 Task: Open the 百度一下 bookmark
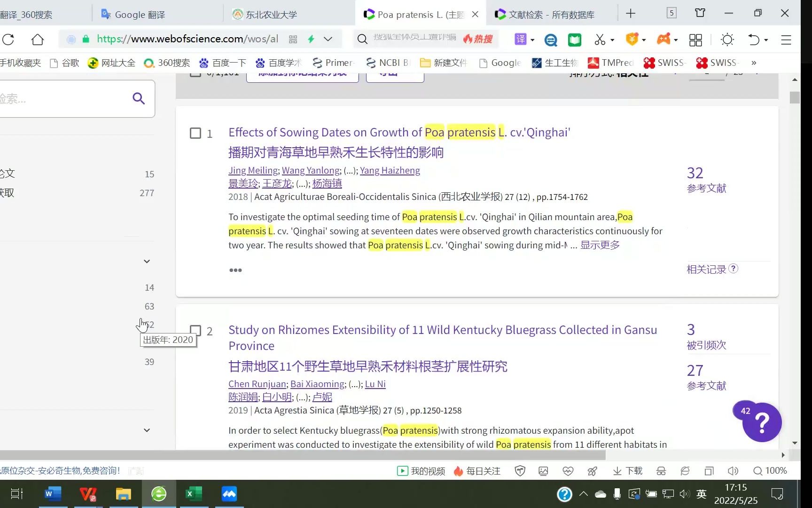(223, 63)
